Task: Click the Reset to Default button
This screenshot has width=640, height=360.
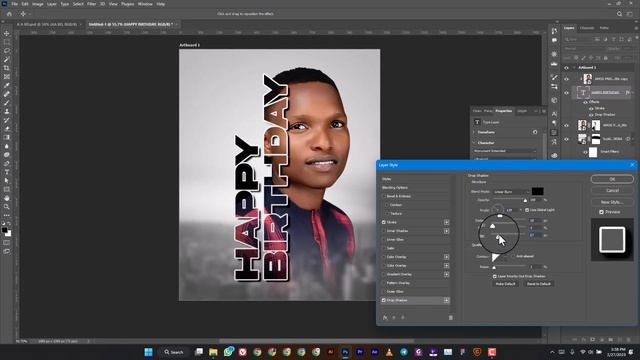Action: tap(538, 284)
